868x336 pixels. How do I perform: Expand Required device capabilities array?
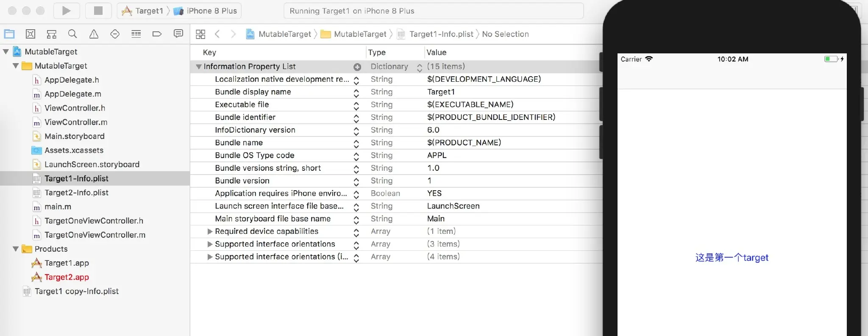click(x=209, y=231)
